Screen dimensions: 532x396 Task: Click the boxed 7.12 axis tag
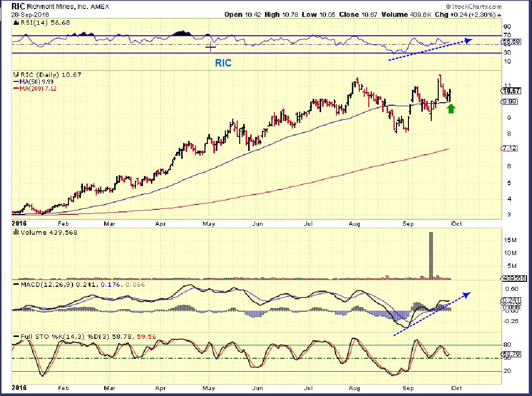[x=510, y=148]
